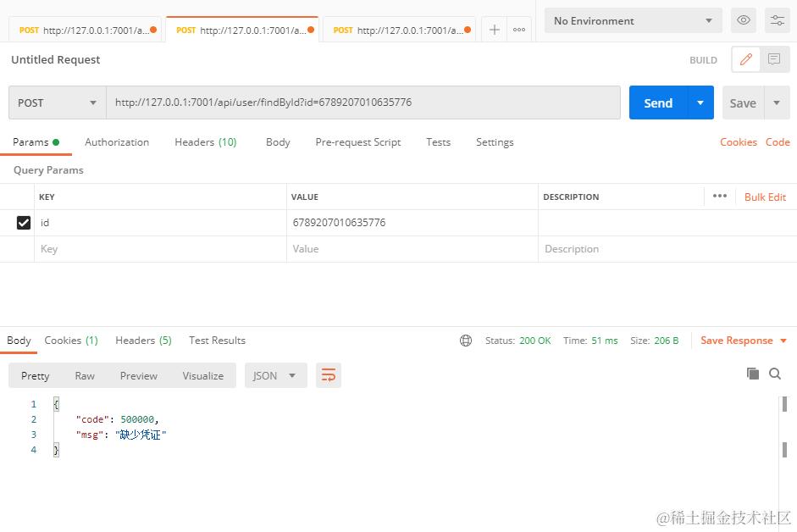Select the first POST request tab
This screenshot has height=532, width=797.
point(85,30)
